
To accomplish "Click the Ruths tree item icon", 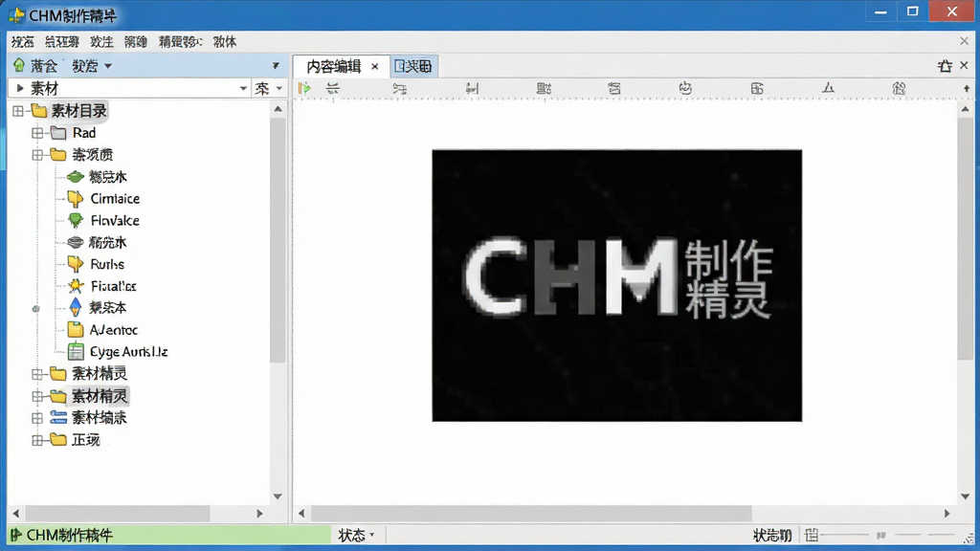I will [76, 264].
